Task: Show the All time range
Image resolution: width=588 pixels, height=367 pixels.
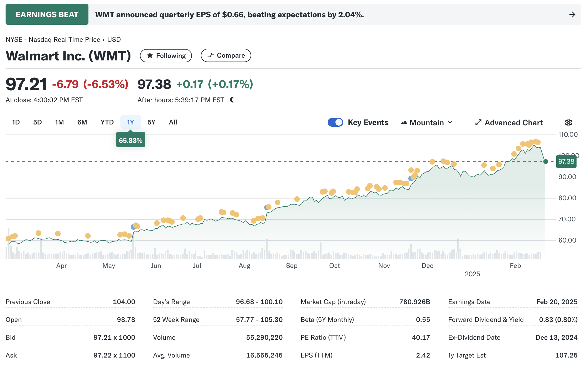Action: 173,122
